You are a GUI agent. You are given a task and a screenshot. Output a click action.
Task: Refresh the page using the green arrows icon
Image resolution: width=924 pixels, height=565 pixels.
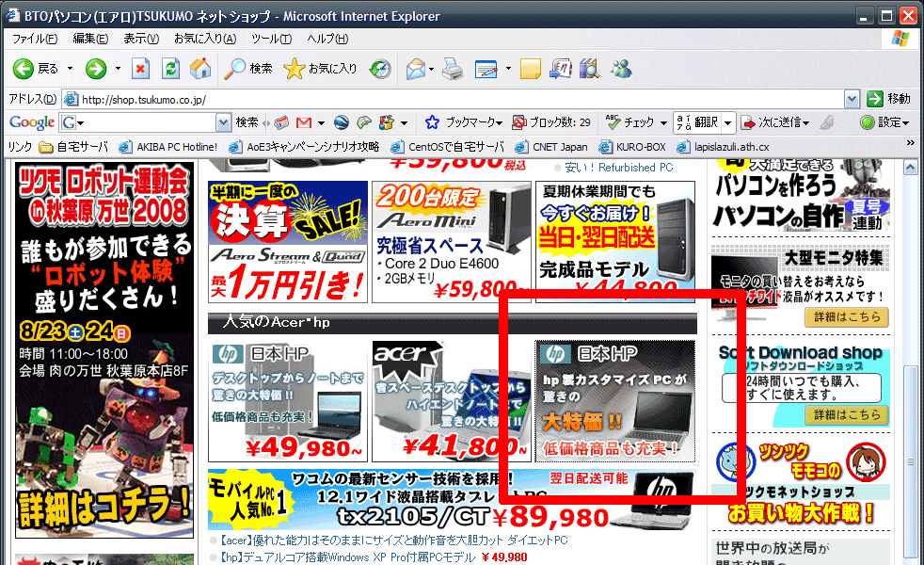point(170,69)
